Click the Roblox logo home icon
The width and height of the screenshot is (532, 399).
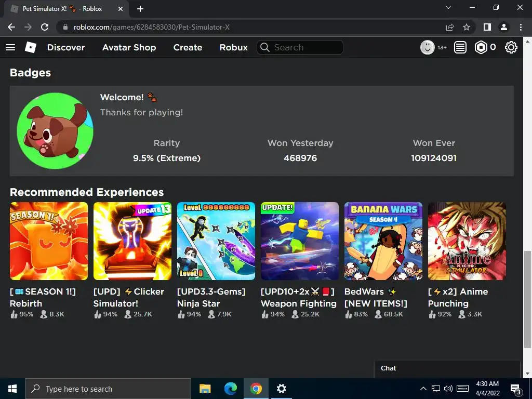31,47
